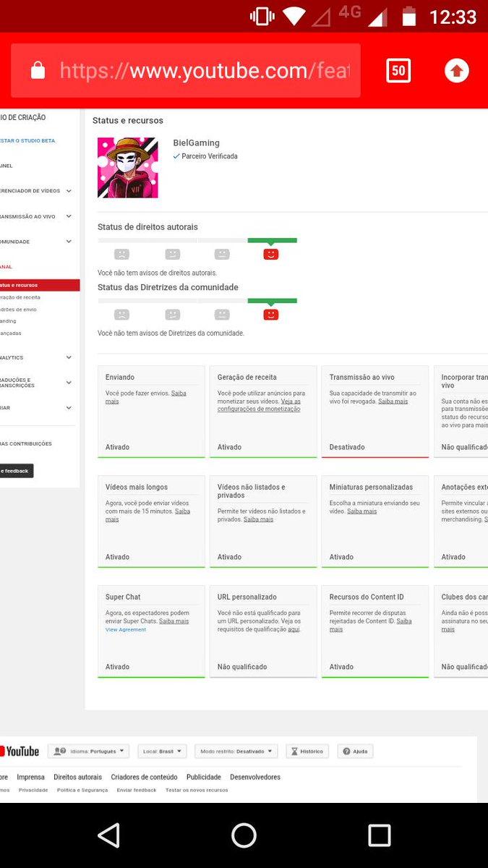
Task: Open the Local: Brasil dropdown
Action: [160, 752]
